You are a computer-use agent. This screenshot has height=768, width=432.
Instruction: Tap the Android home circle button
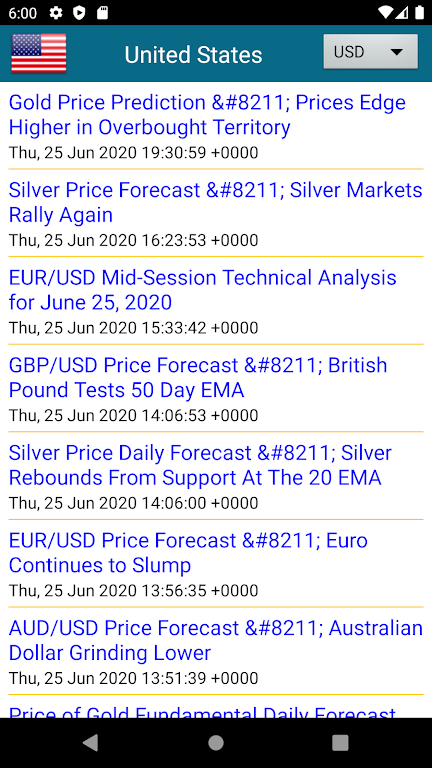(x=216, y=743)
